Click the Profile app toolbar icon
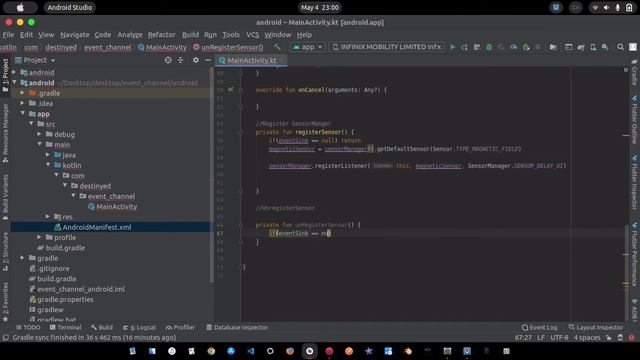 513,47
